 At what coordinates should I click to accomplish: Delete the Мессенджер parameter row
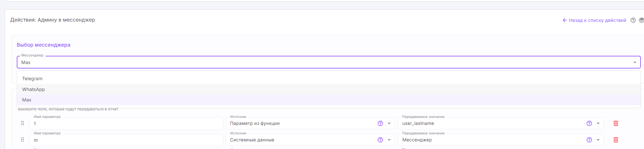pos(616,140)
